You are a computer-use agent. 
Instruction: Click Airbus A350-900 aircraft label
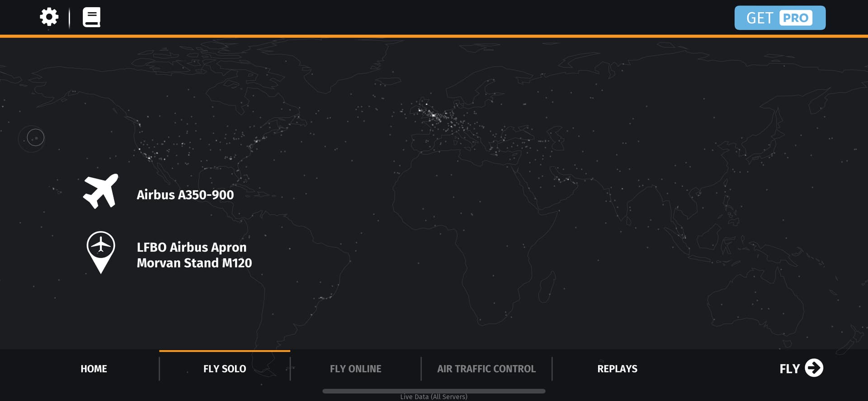[x=185, y=195]
